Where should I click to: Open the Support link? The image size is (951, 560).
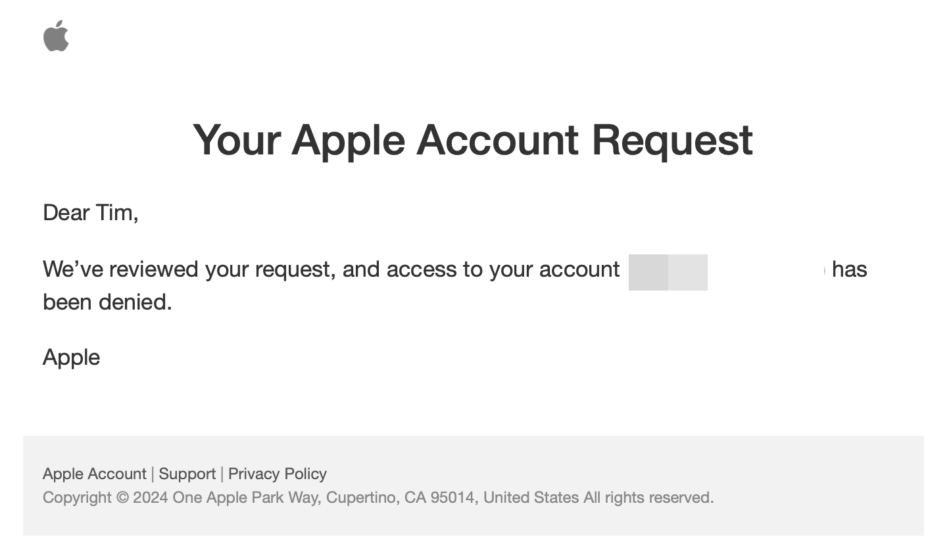pos(187,474)
